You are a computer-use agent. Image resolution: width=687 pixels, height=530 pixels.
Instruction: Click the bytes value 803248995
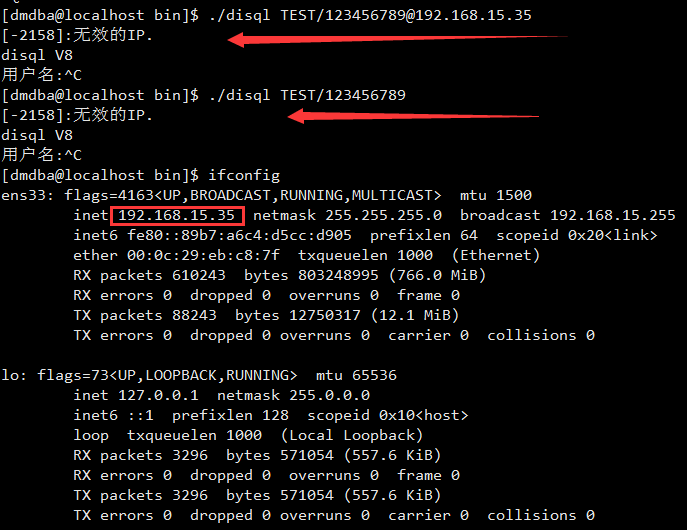point(338,276)
